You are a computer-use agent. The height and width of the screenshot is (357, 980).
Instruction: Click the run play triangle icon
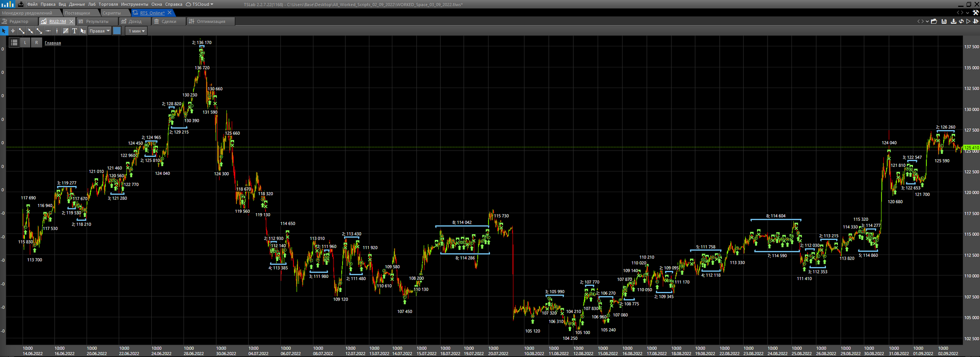pos(969,22)
